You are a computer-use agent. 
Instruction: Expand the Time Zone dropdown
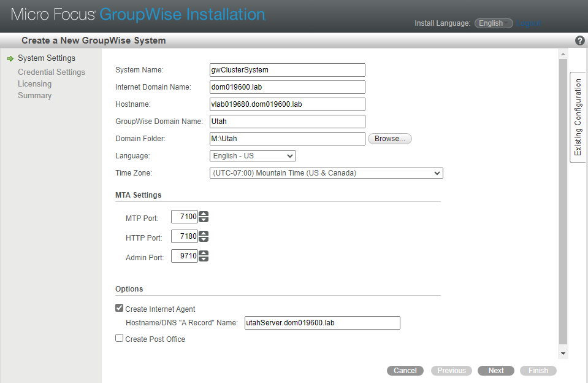coord(326,173)
